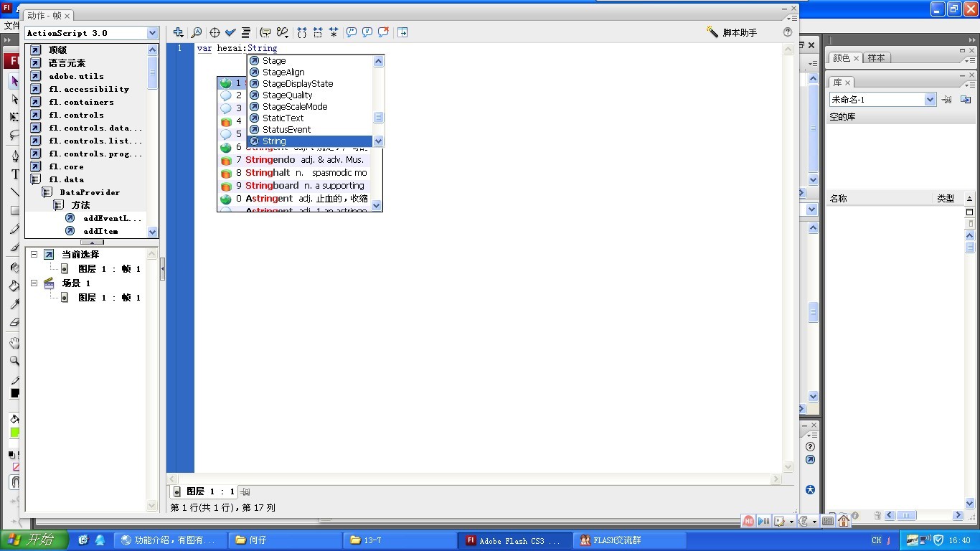
Task: Open the 未命名-1 library document dropdown
Action: click(x=930, y=100)
